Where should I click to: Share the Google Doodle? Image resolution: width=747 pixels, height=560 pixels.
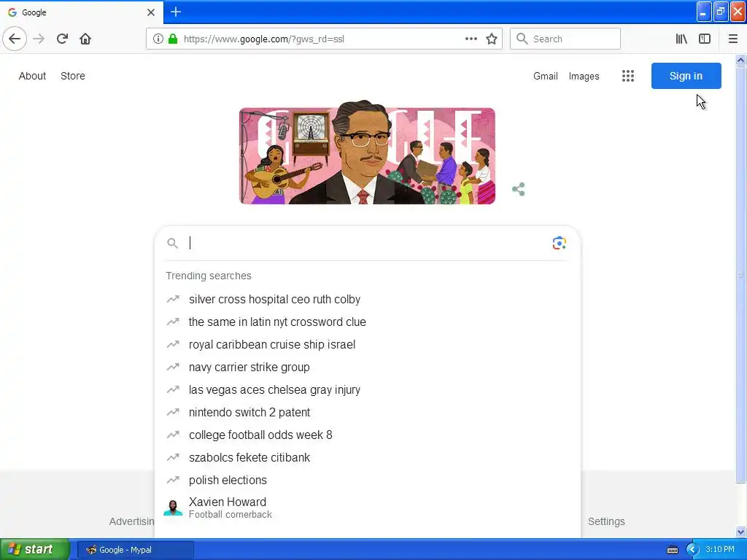[x=519, y=189]
